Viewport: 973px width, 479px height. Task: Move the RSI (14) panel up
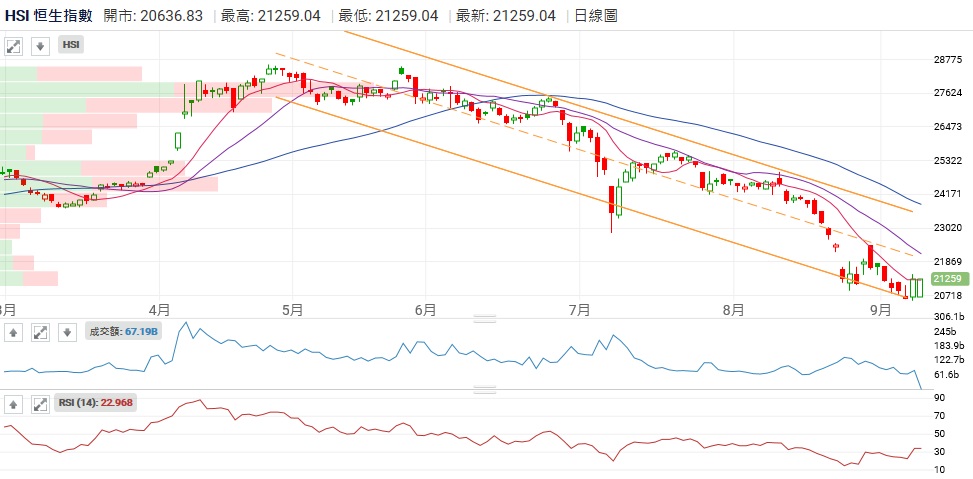coord(13,404)
